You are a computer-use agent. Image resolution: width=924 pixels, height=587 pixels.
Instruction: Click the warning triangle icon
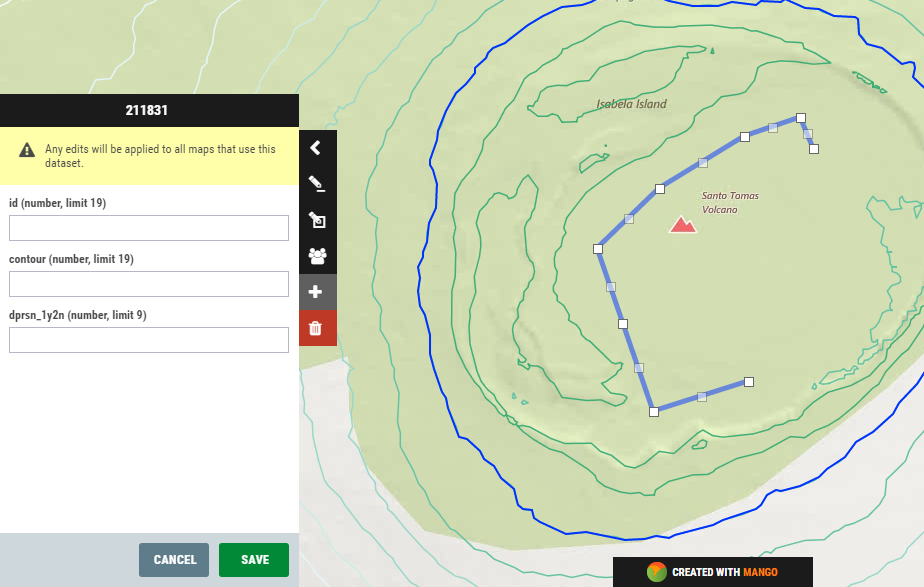(x=27, y=150)
